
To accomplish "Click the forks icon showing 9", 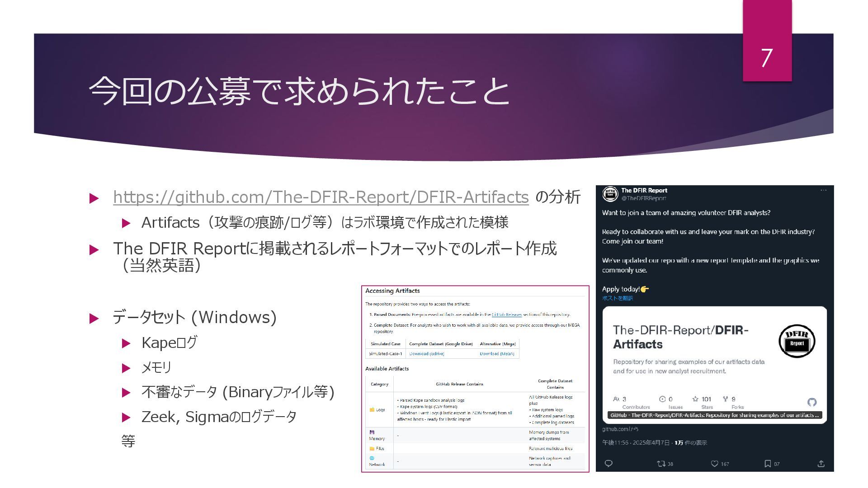I will tap(726, 399).
